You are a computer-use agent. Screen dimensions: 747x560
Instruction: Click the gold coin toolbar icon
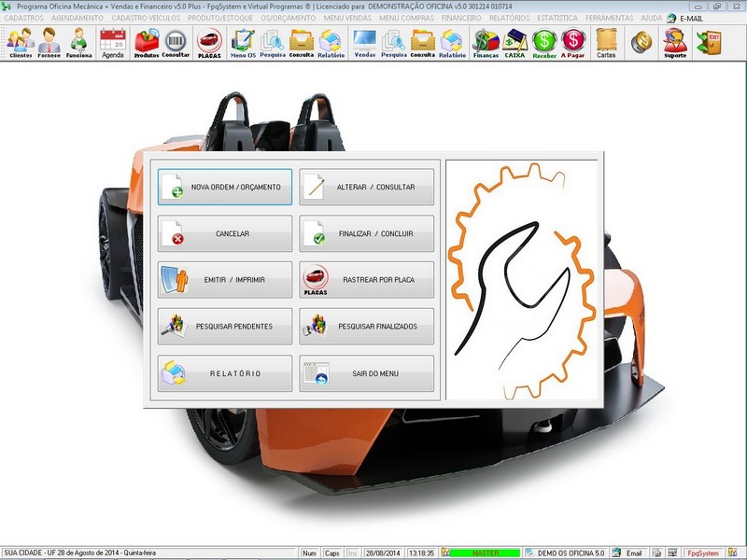coord(641,42)
